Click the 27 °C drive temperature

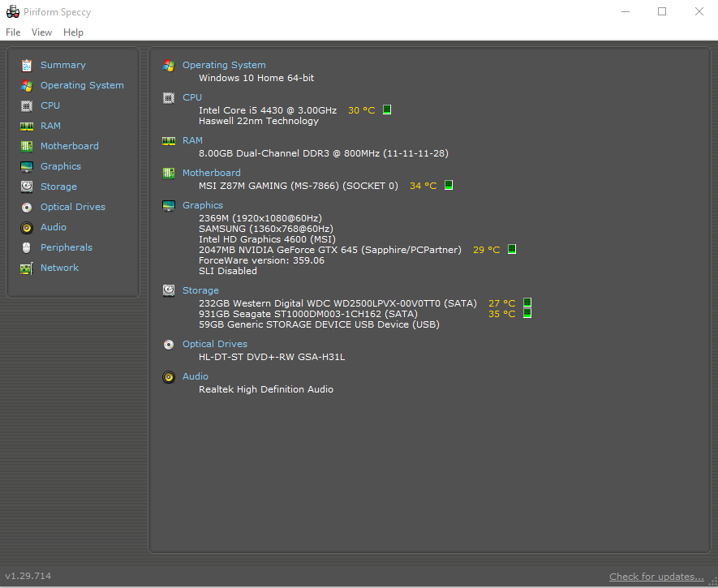[502, 303]
